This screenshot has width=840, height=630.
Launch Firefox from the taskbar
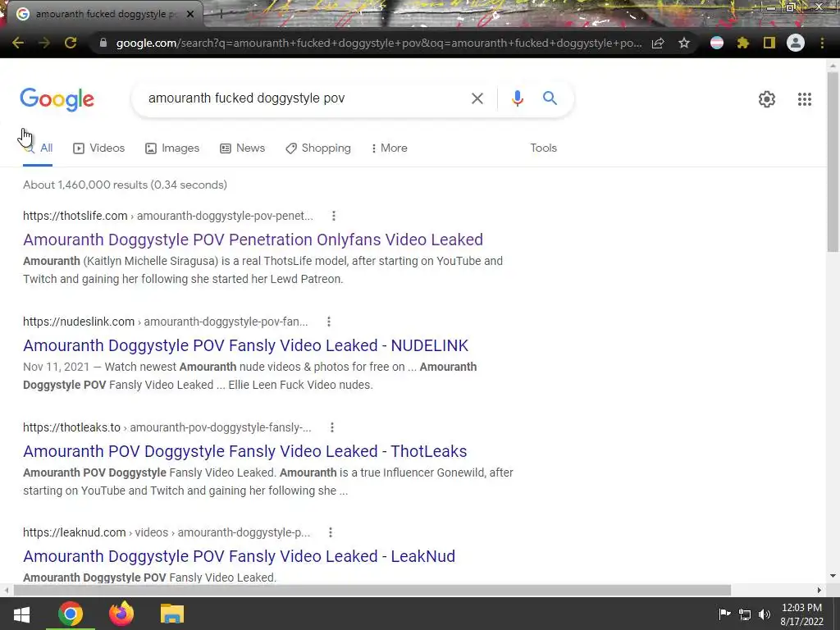121,614
